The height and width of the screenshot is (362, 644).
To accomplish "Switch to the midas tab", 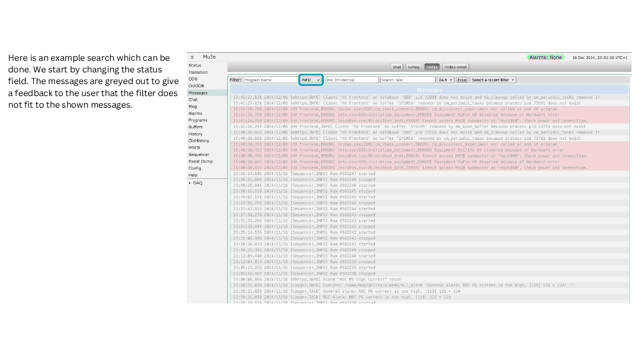I will 432,67.
